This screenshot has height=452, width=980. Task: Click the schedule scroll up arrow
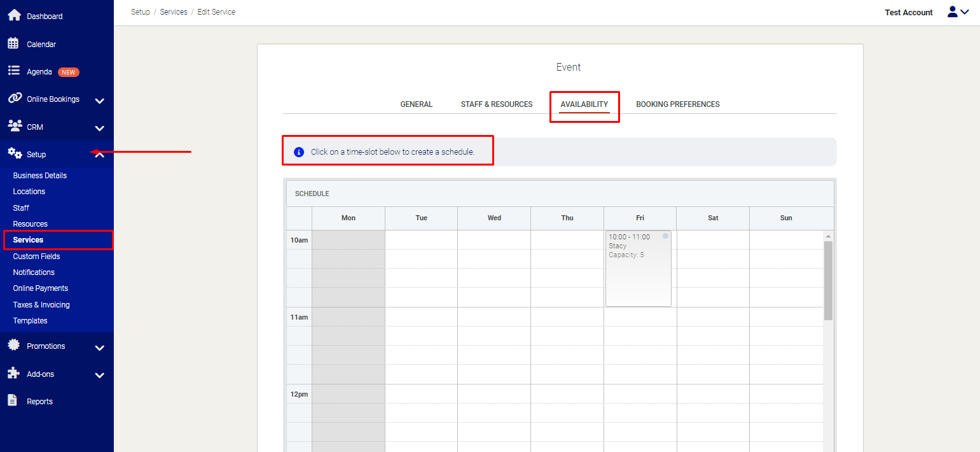coord(828,236)
